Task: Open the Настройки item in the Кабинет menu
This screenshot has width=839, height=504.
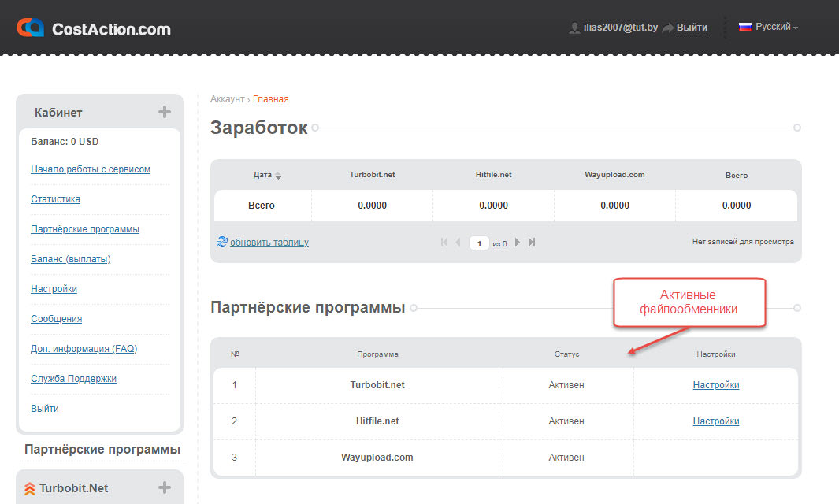Action: (54, 289)
